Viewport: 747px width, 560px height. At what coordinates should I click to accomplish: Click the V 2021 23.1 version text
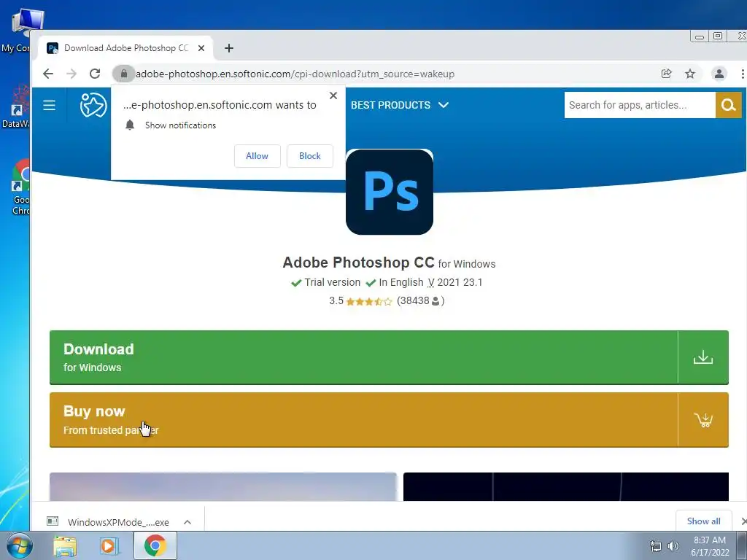tap(455, 282)
